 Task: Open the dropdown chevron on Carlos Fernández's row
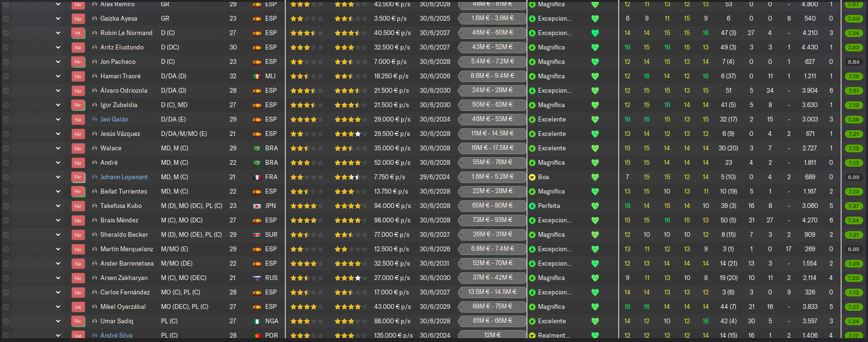[58, 293]
